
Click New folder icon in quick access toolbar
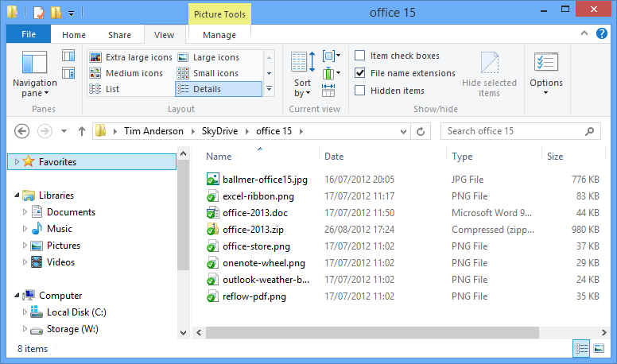point(56,12)
